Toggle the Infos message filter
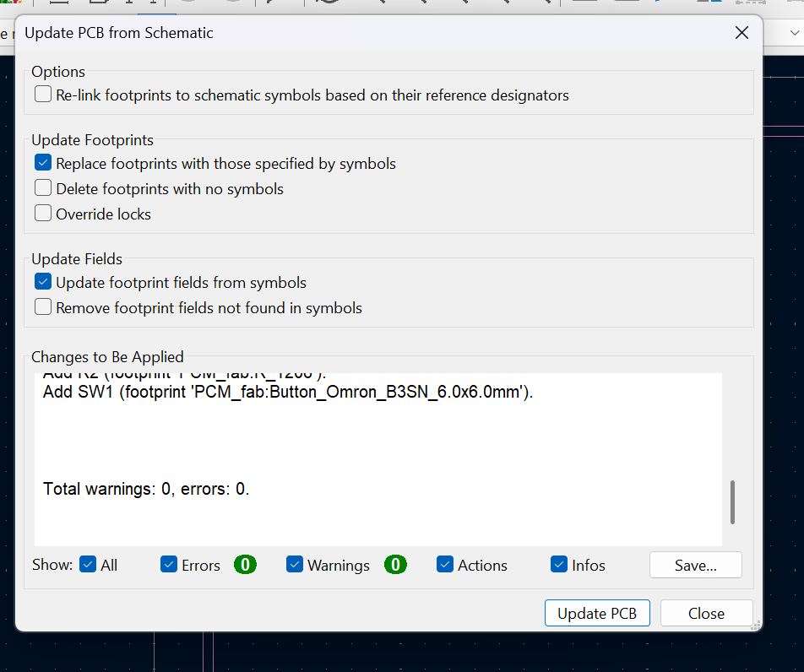 click(559, 564)
